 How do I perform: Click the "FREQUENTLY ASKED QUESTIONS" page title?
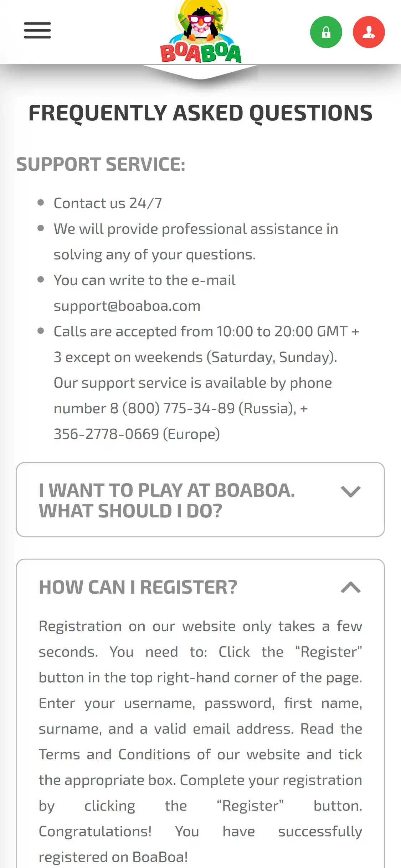pyautogui.click(x=200, y=113)
